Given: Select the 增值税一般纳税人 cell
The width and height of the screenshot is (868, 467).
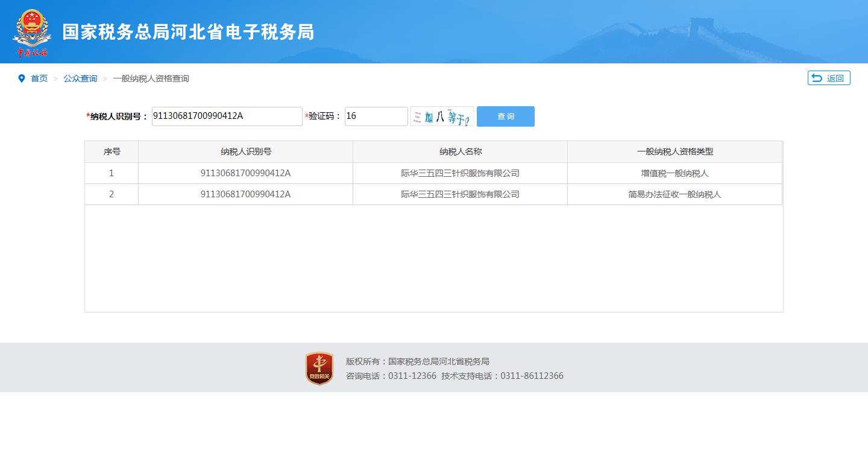Looking at the screenshot, I should tap(675, 173).
